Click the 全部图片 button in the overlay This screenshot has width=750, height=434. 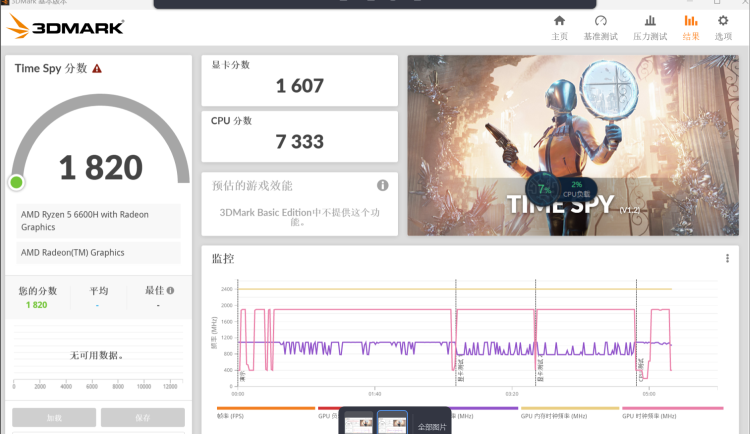coord(432,426)
